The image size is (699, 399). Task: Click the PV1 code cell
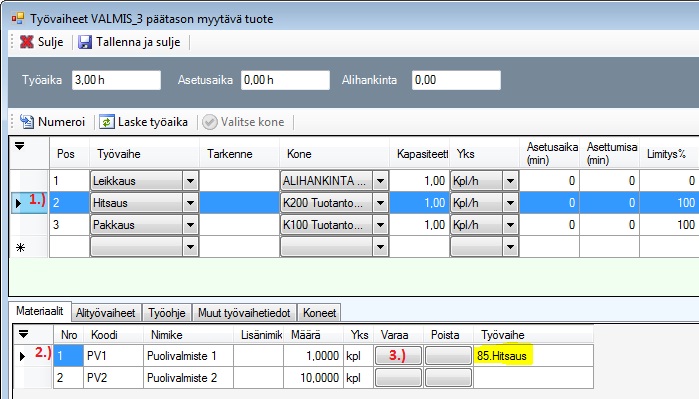(x=114, y=356)
